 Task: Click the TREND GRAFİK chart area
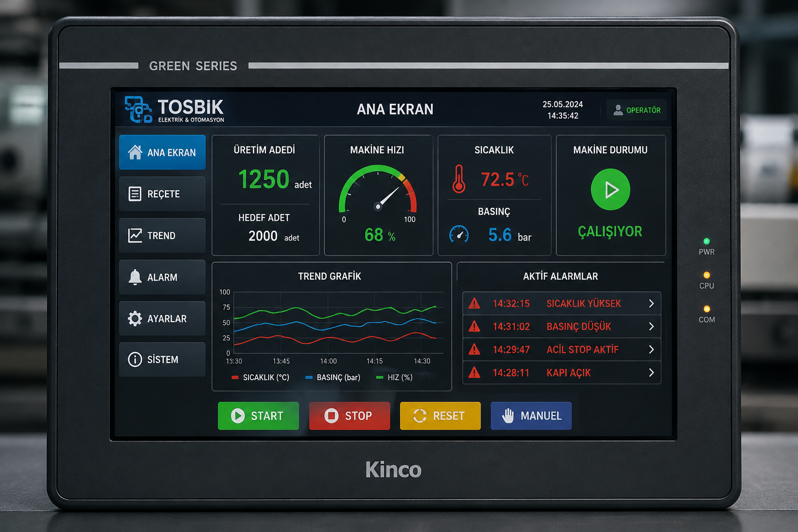[339, 323]
